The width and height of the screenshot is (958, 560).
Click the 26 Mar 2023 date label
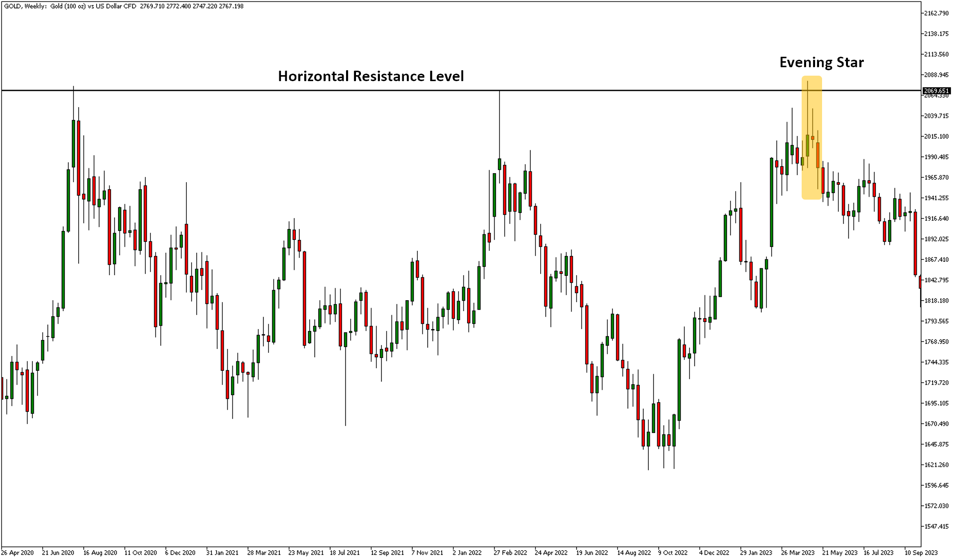(x=798, y=553)
